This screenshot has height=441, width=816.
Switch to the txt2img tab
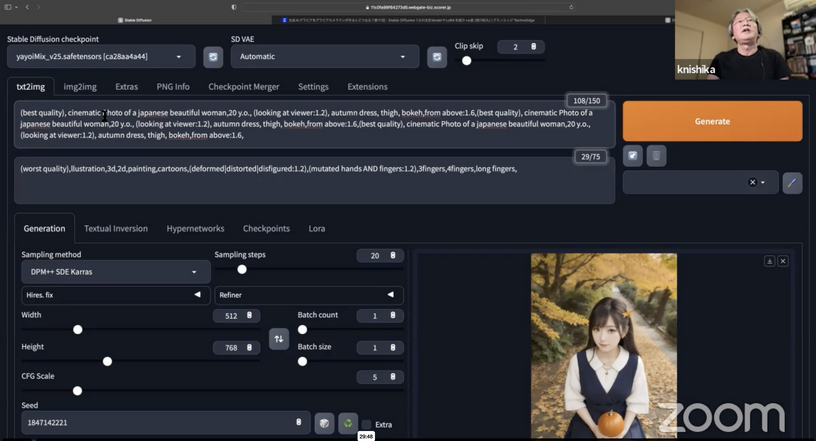click(x=31, y=86)
